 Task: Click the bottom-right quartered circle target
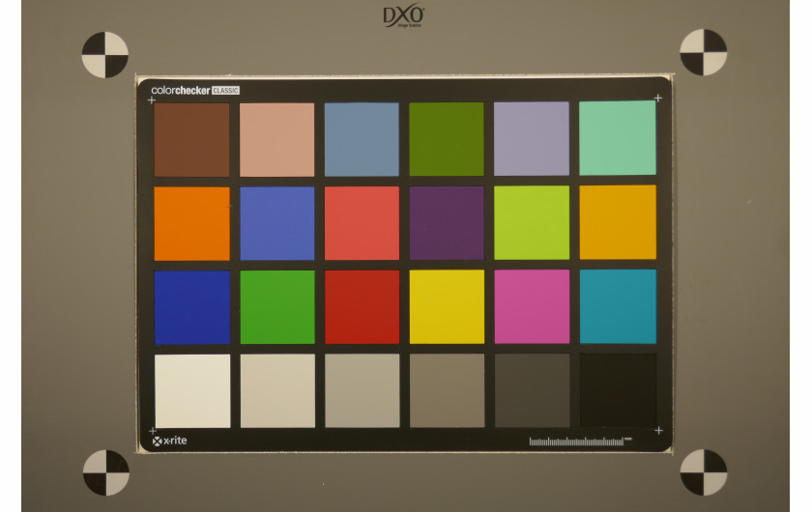point(704,472)
